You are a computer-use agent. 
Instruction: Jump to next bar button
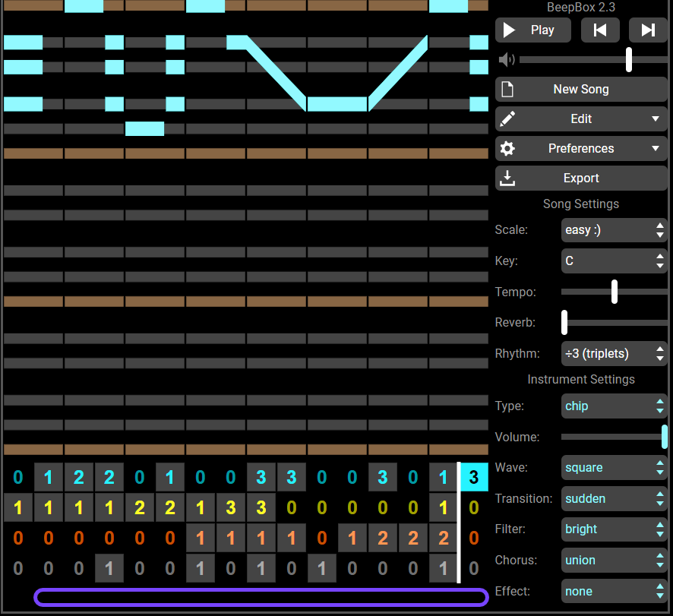pyautogui.click(x=648, y=30)
